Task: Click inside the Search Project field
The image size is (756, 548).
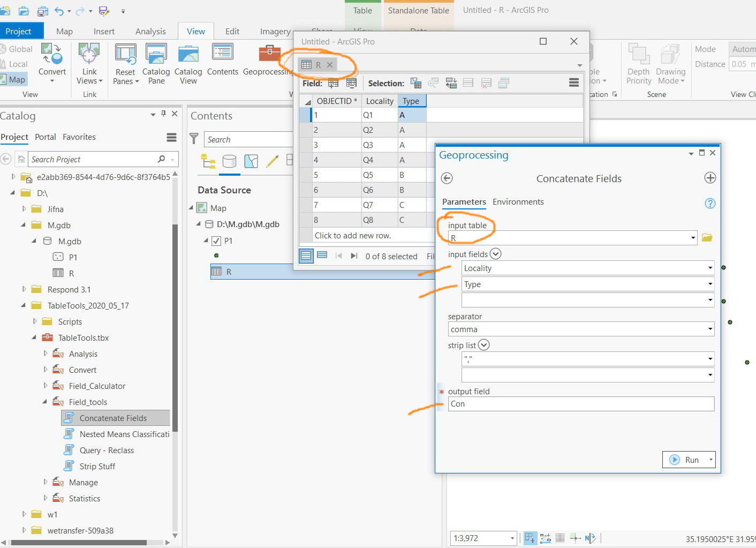Action: (x=91, y=159)
